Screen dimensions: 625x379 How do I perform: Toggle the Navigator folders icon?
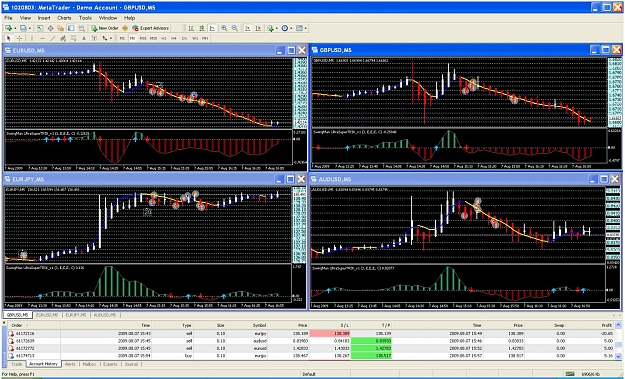61,28
